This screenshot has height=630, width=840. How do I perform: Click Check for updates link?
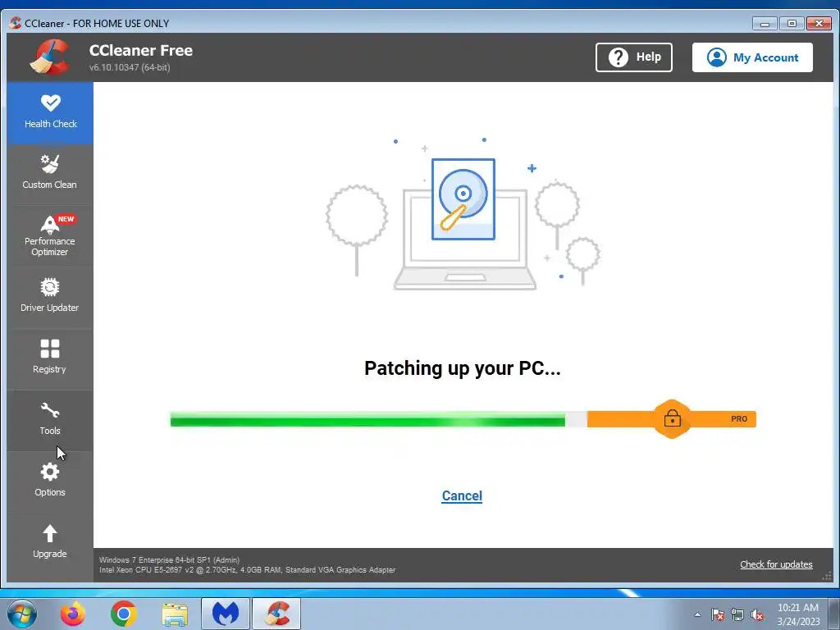click(x=776, y=564)
